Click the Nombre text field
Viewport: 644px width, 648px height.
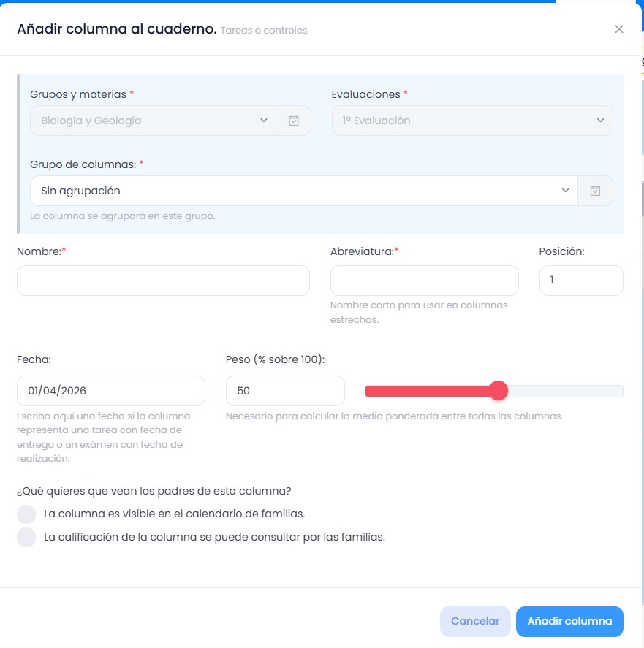pyautogui.click(x=163, y=281)
